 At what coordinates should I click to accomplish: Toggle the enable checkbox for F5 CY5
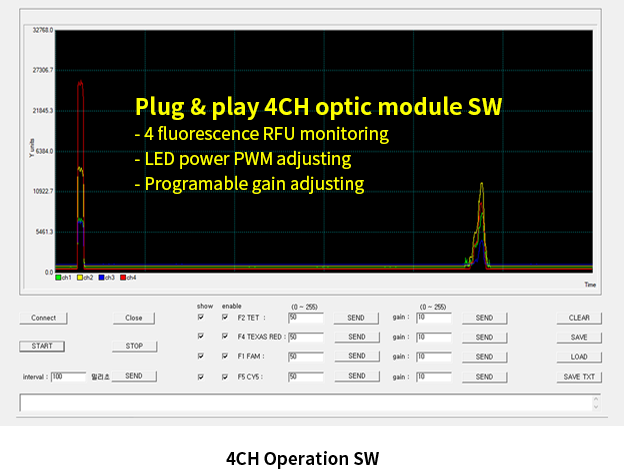point(225,376)
